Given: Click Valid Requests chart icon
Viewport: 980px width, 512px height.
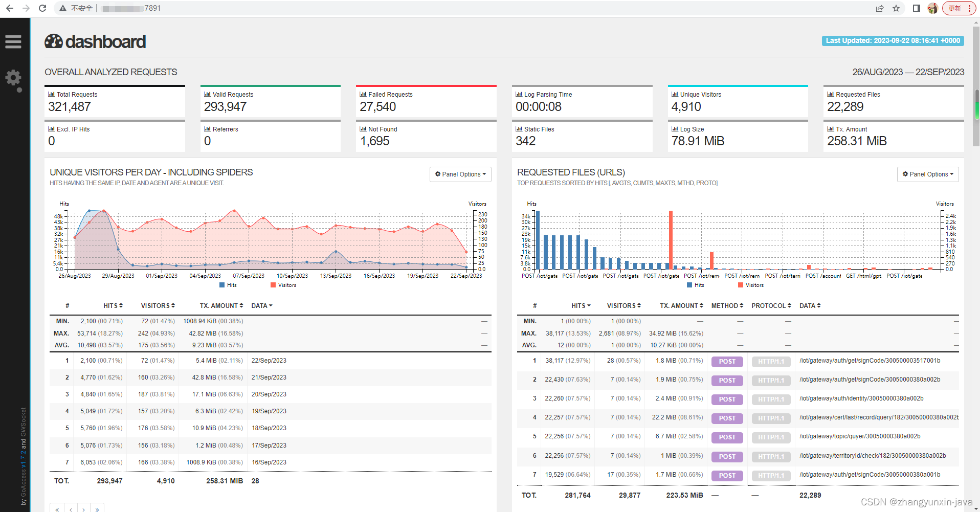Looking at the screenshot, I should 207,94.
